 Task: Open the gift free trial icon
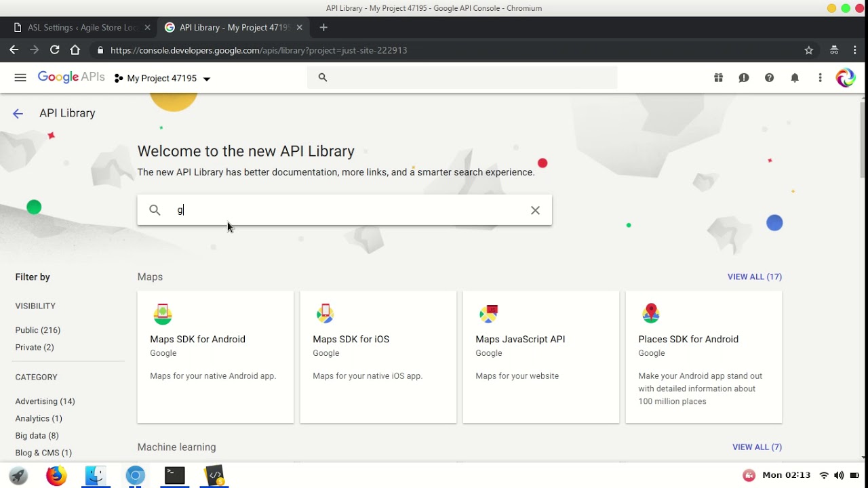pos(718,78)
